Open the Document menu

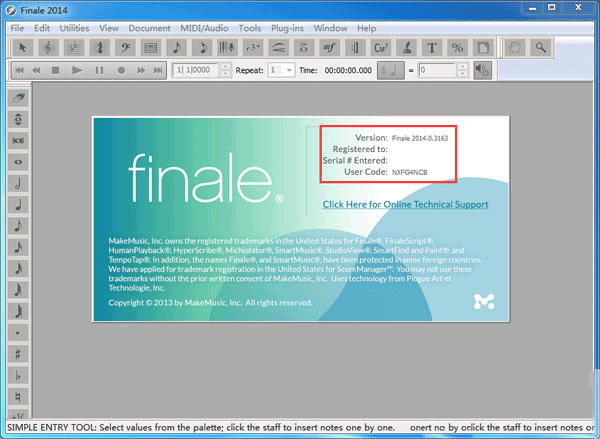pyautogui.click(x=149, y=28)
